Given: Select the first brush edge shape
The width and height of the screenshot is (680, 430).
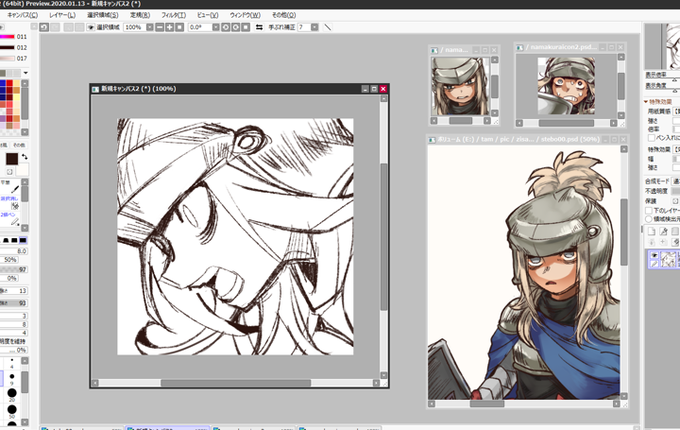Looking at the screenshot, I should (x=6, y=240).
